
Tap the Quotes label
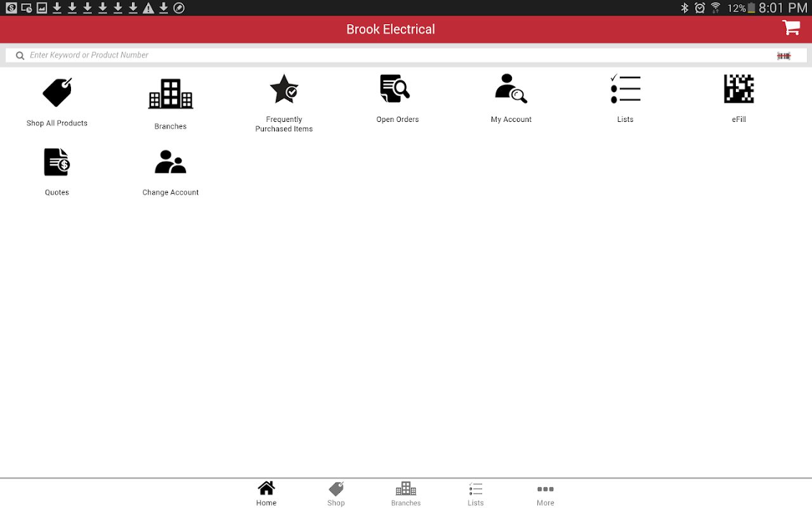point(57,192)
